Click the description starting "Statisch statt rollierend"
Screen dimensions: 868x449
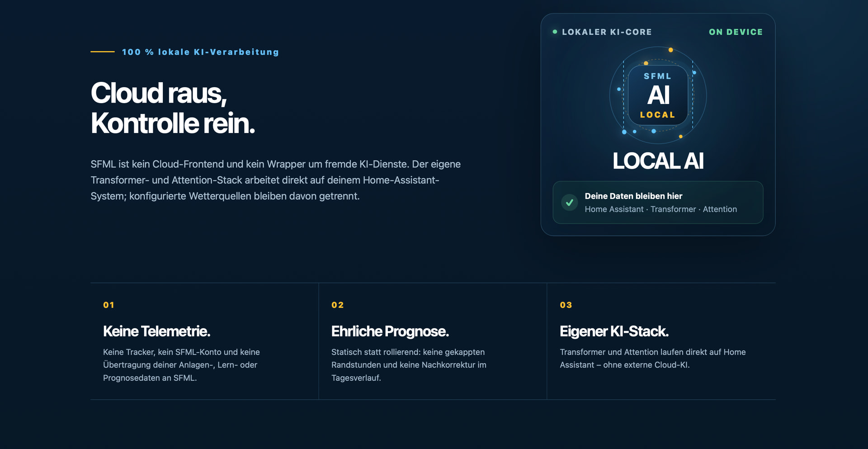coord(409,365)
